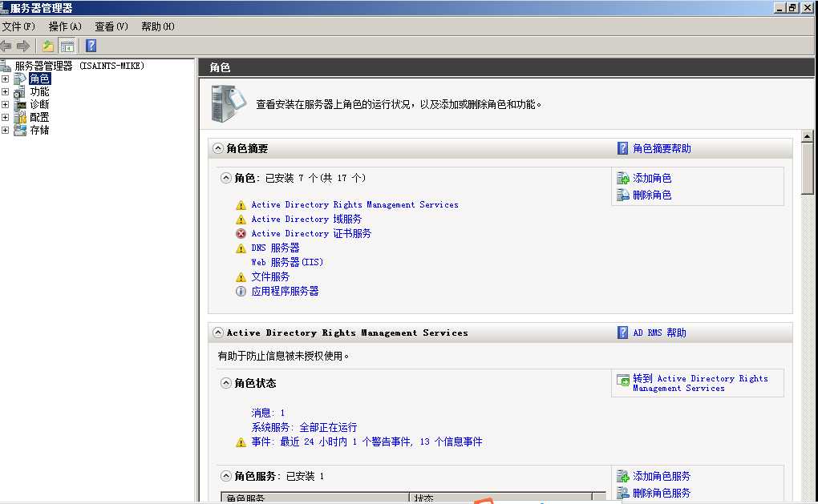Viewport: 818px width, 504px height.
Task: Open the 文件服务 link
Action: pyautogui.click(x=270, y=276)
